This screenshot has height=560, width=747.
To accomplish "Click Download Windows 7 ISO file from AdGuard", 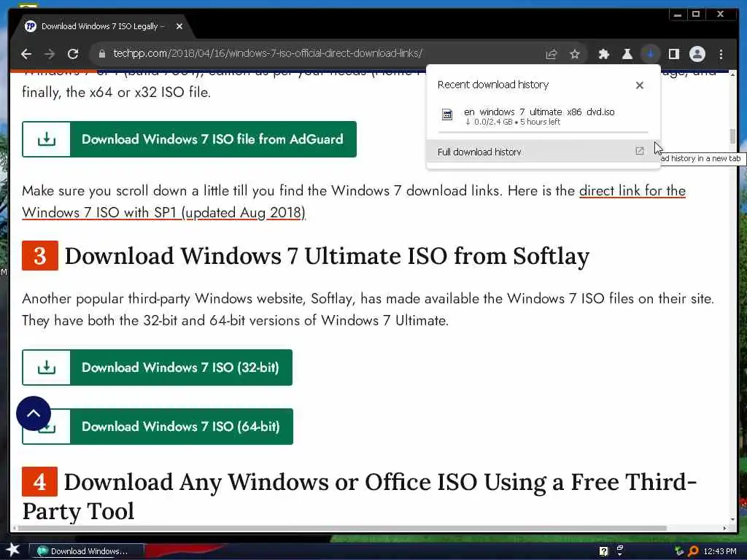I will click(189, 139).
